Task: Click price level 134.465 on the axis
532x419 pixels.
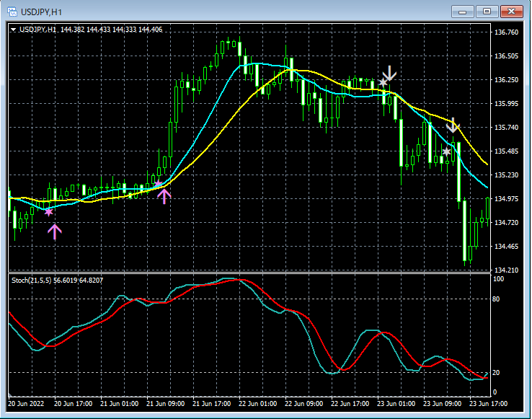Action: (507, 246)
